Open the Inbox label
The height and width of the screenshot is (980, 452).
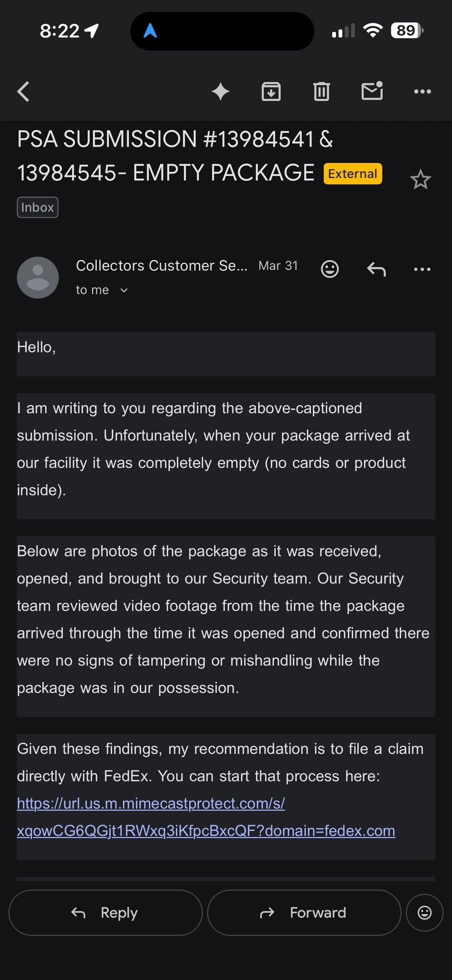pos(38,207)
